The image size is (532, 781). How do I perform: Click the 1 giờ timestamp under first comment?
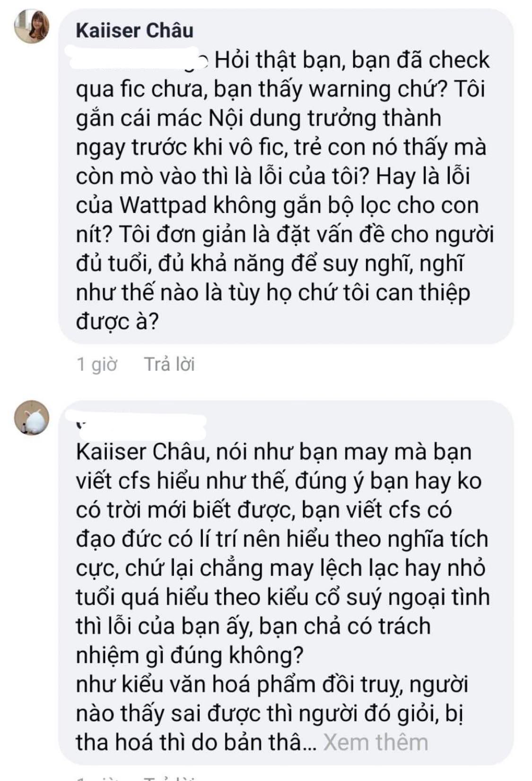[x=97, y=364]
